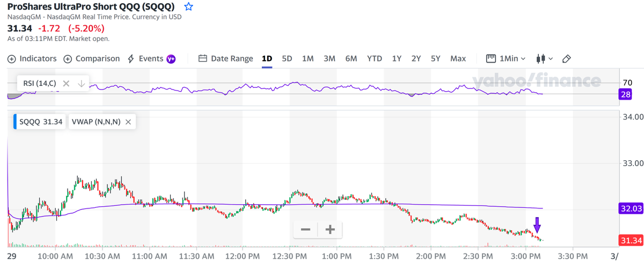Show the 2Y time range
This screenshot has height=262, width=644.
point(416,58)
